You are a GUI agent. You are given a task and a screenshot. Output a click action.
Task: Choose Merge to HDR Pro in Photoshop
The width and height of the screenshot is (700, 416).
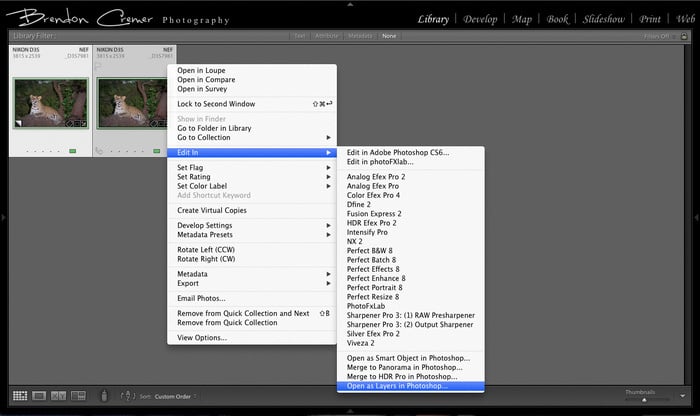coord(410,377)
